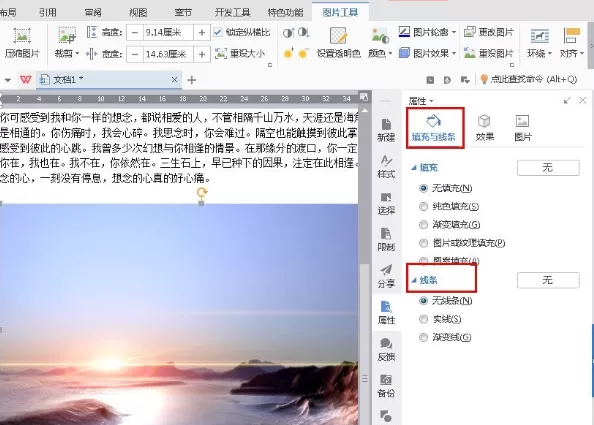The image size is (594, 425).
Task: Open the 限制 sidebar panel
Action: point(386,240)
